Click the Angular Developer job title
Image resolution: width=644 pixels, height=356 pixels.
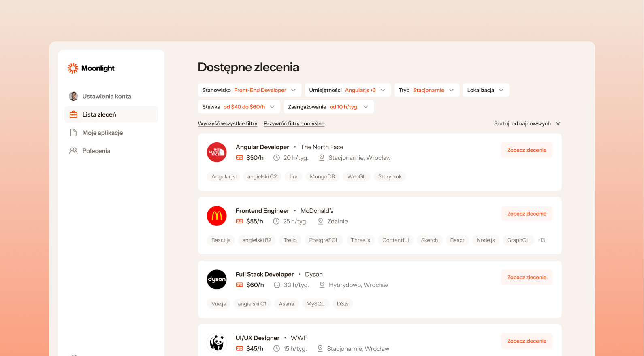[x=262, y=147]
